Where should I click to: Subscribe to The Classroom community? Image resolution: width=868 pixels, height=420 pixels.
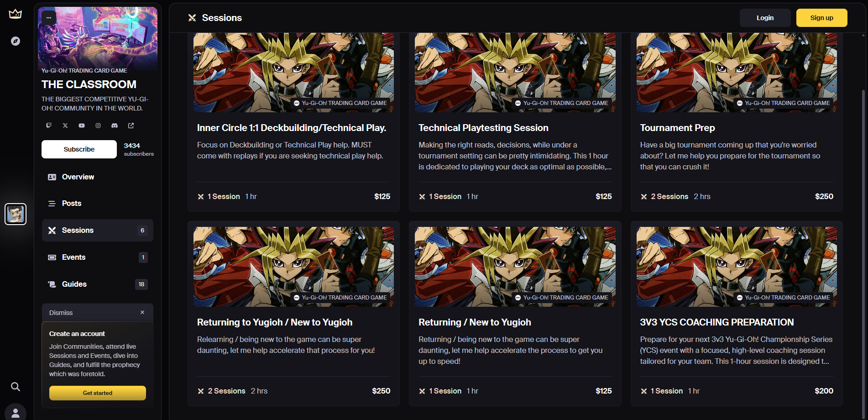(79, 149)
